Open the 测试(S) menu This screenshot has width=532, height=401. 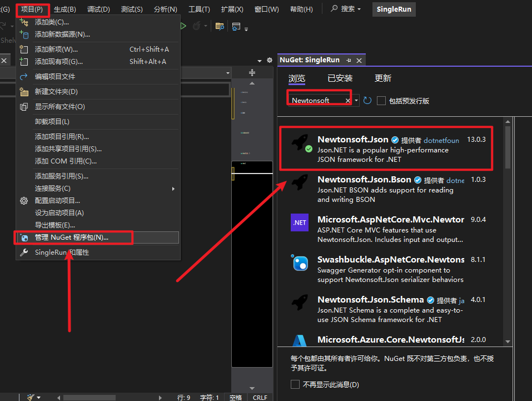click(132, 9)
